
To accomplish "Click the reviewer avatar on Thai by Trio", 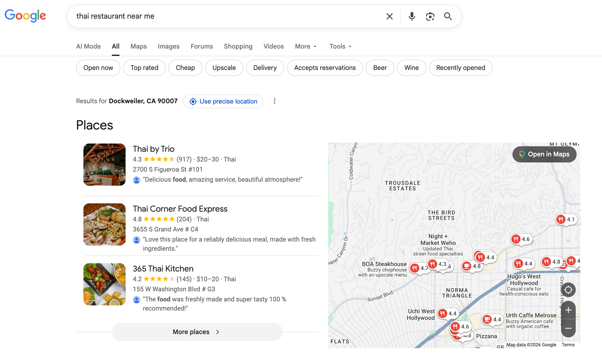I will pyautogui.click(x=137, y=180).
